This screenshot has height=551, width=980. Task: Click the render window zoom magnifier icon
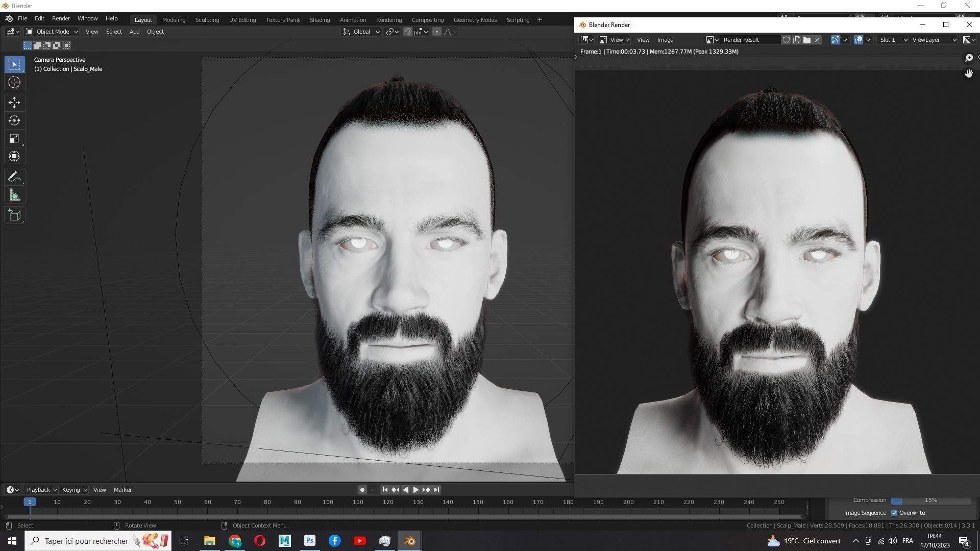tap(968, 58)
